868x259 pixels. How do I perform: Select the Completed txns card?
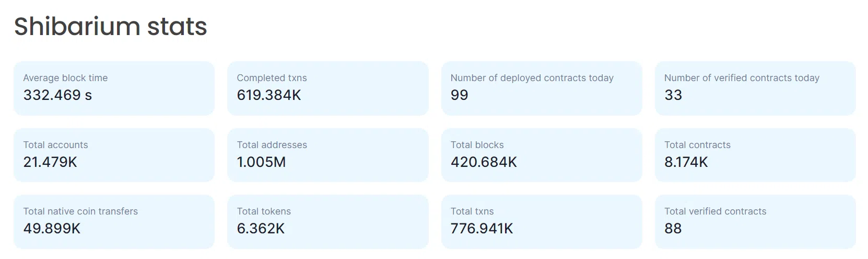[x=327, y=88]
